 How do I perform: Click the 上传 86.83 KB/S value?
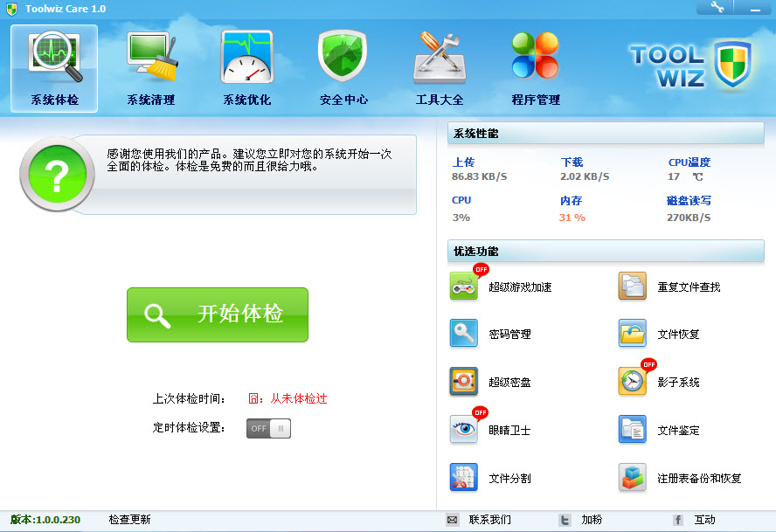click(479, 176)
